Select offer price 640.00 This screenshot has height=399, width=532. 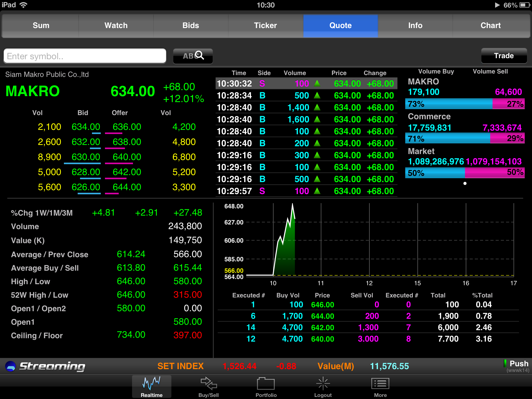[x=127, y=157]
